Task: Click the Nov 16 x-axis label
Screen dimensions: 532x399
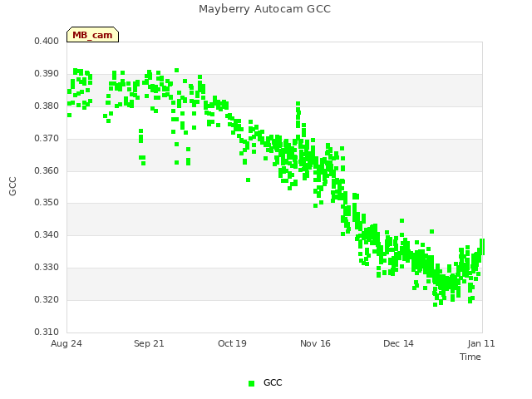Action: (315, 343)
